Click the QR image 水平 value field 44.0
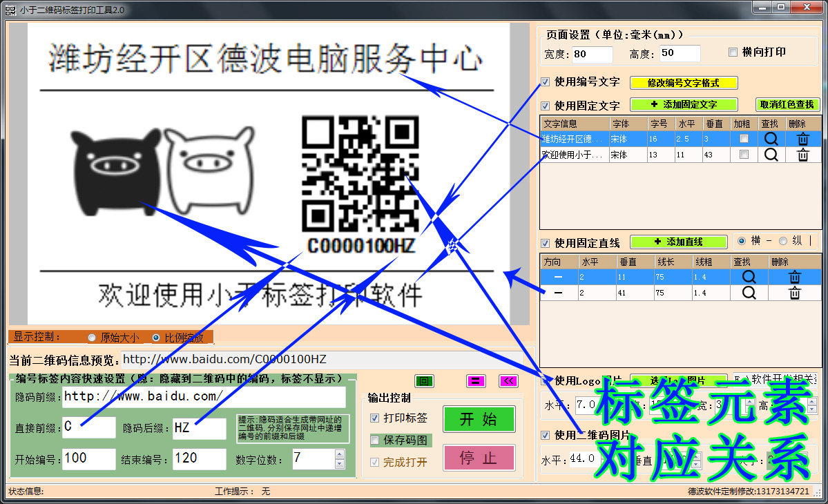 (582, 458)
